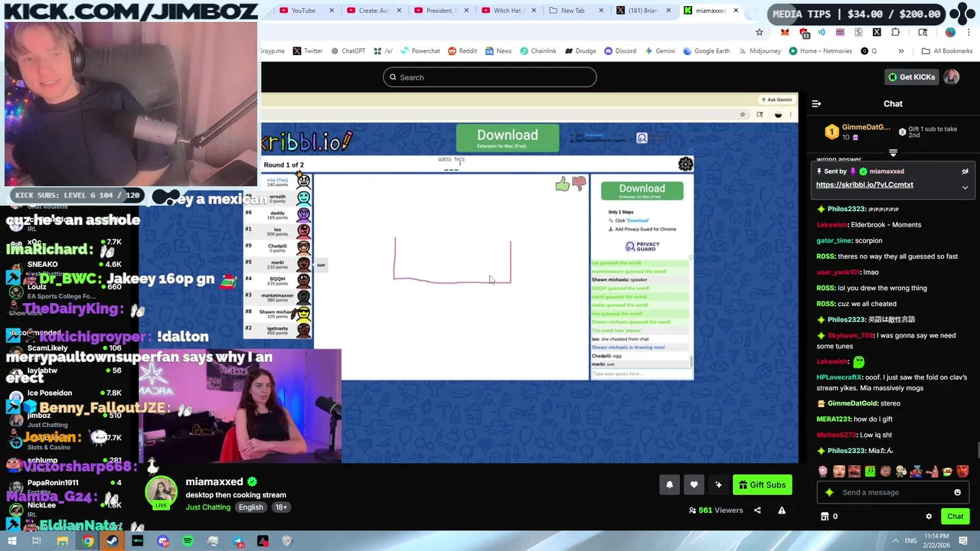Share the stream with share icon
This screenshot has height=551, width=980.
click(x=757, y=510)
